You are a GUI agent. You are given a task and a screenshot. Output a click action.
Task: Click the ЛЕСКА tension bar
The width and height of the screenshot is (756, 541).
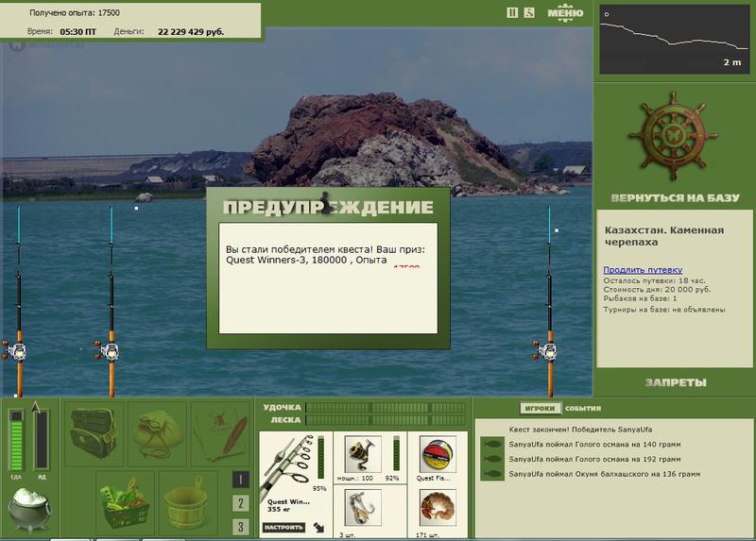click(x=387, y=420)
